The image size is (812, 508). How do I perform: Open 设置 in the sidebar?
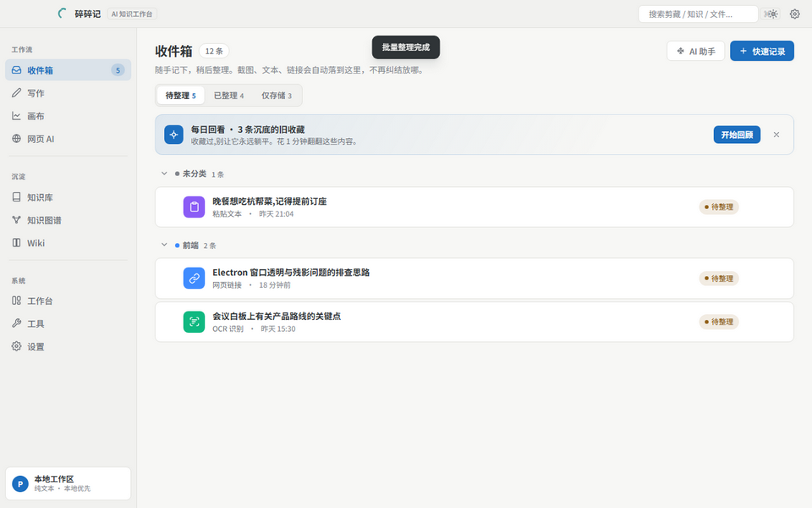coord(68,346)
